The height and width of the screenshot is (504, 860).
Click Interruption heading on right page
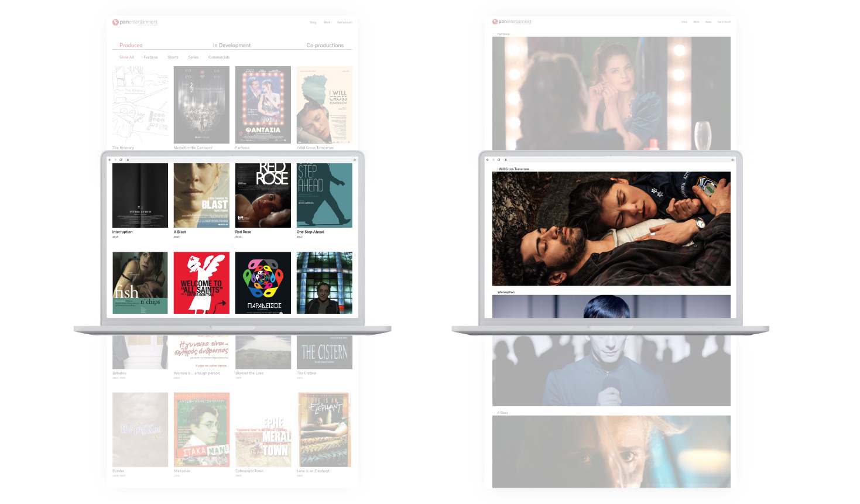coord(506,292)
